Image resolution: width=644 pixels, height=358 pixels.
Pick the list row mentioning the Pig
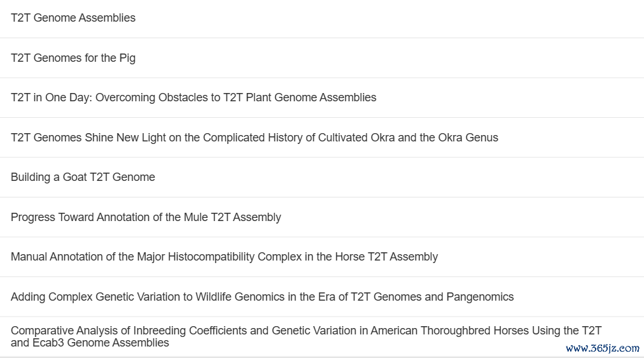[322, 58]
